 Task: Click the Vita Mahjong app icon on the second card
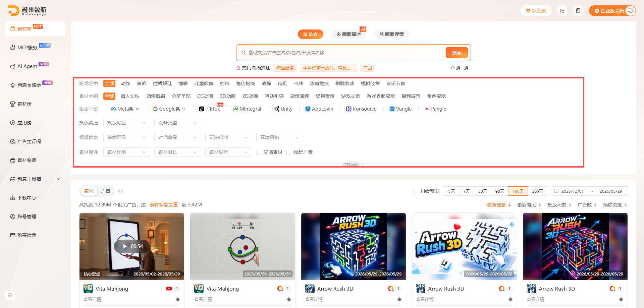pyautogui.click(x=199, y=289)
